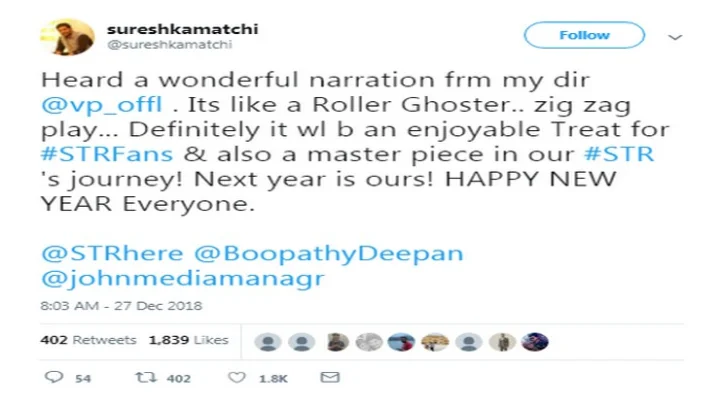Click the fifth liker avatar

tap(402, 341)
